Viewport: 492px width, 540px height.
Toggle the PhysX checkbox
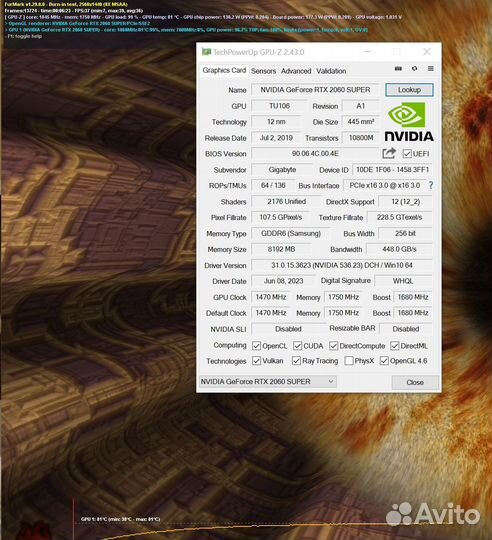pyautogui.click(x=349, y=361)
